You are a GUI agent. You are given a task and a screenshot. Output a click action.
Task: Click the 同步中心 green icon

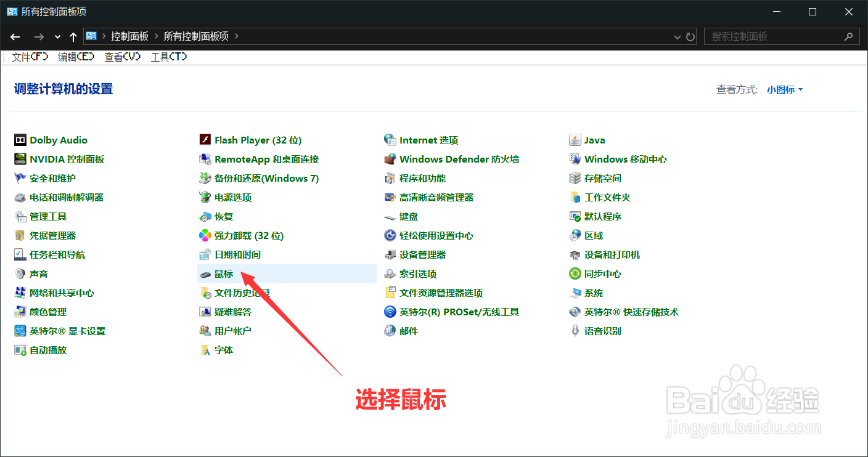[575, 273]
